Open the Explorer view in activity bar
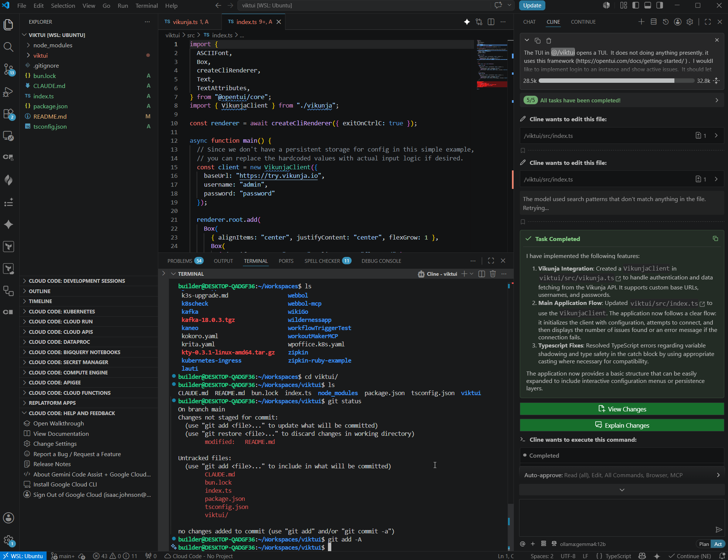Viewport: 728px width, 560px height. click(8, 25)
